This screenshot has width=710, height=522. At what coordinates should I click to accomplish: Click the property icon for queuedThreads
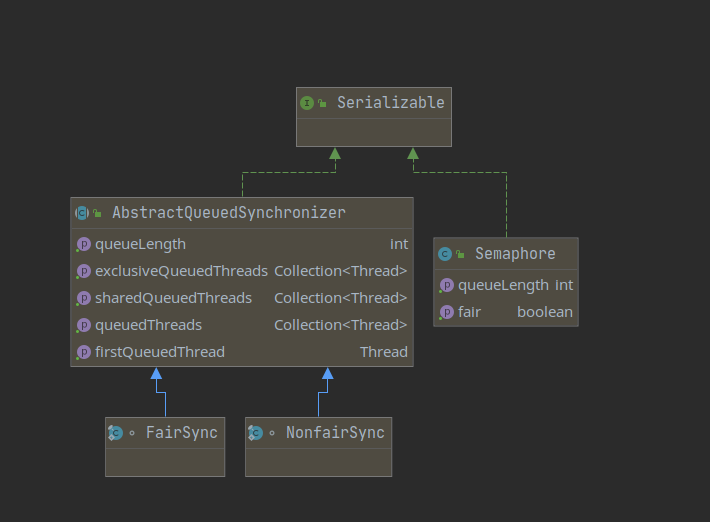[84, 325]
